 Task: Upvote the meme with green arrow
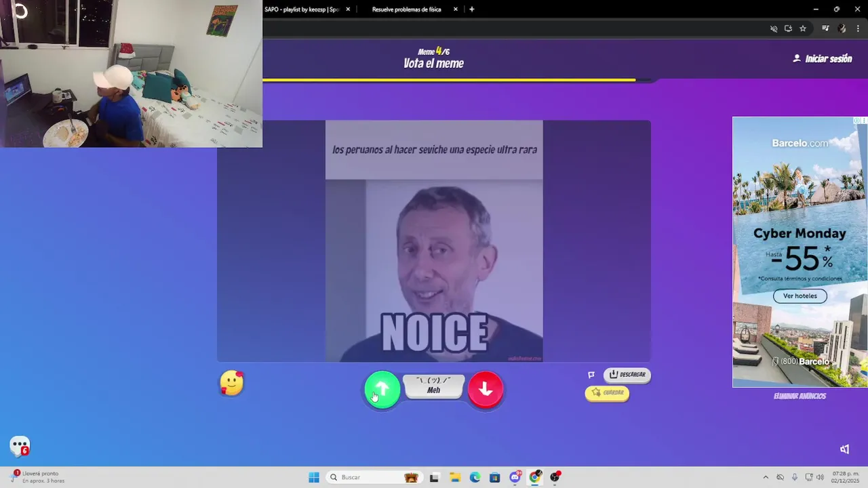382,389
